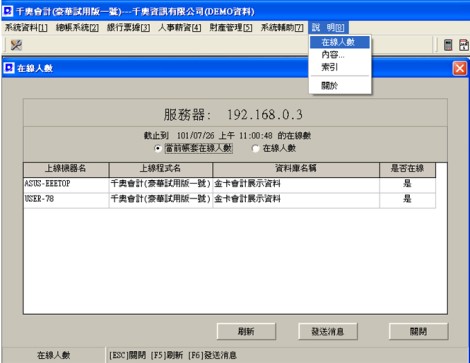Open the 系統輔助[7] menu
This screenshot has width=470, height=363.
tap(282, 28)
